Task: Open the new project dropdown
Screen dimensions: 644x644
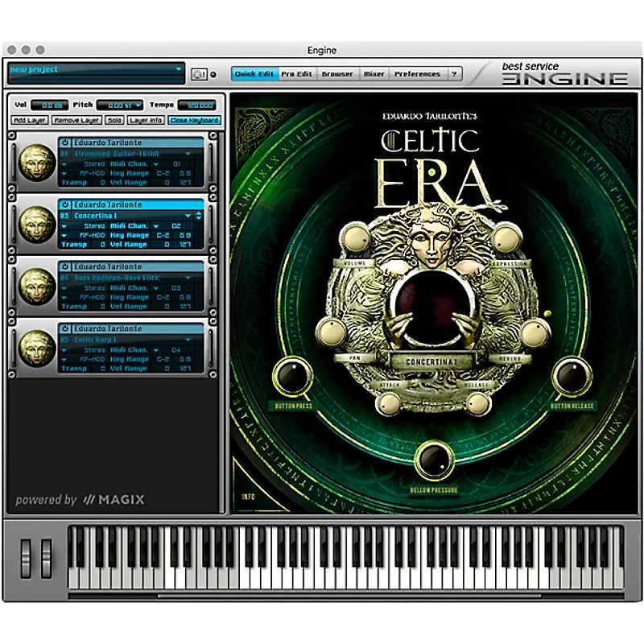Action: [x=97, y=69]
